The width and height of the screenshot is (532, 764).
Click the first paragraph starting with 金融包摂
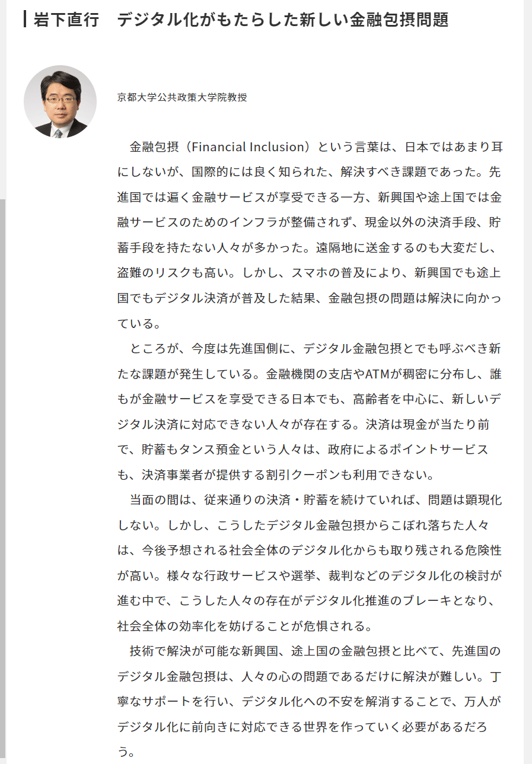click(309, 235)
